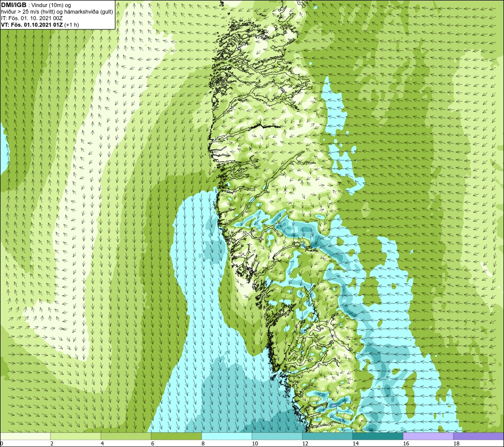Click the legend label 8
504x447 pixels.
tap(203, 443)
